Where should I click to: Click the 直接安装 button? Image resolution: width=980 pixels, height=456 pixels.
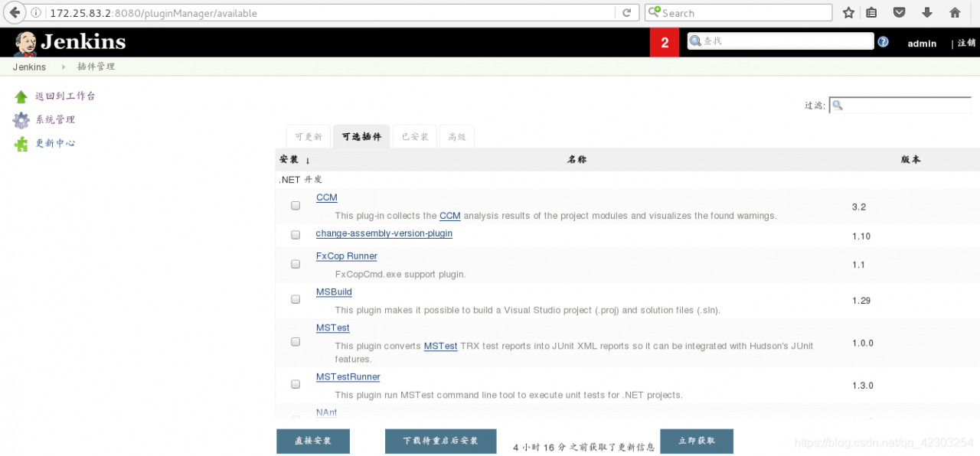313,441
